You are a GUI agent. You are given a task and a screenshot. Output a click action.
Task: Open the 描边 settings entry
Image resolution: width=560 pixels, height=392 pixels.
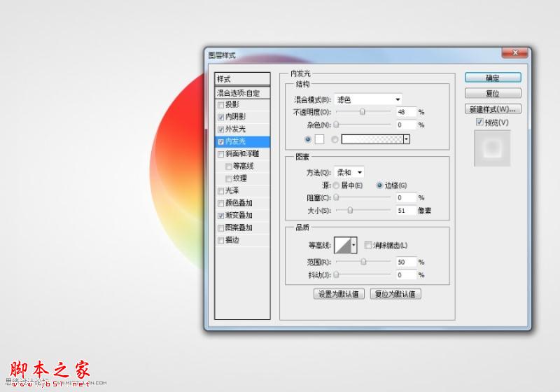point(232,240)
